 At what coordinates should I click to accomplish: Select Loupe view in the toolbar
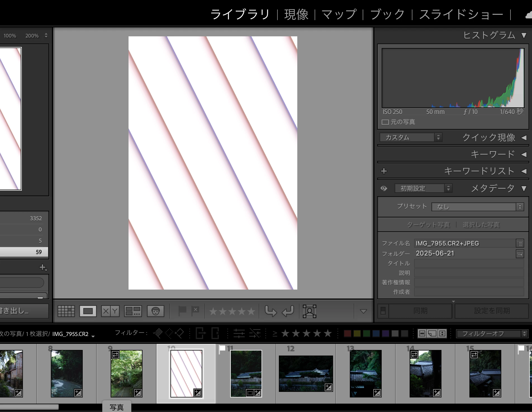[x=88, y=311]
